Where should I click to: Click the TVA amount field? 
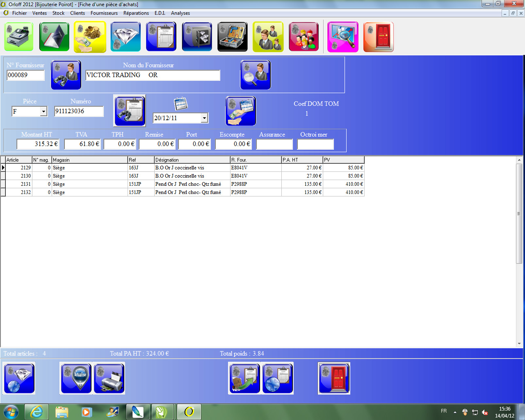(82, 144)
